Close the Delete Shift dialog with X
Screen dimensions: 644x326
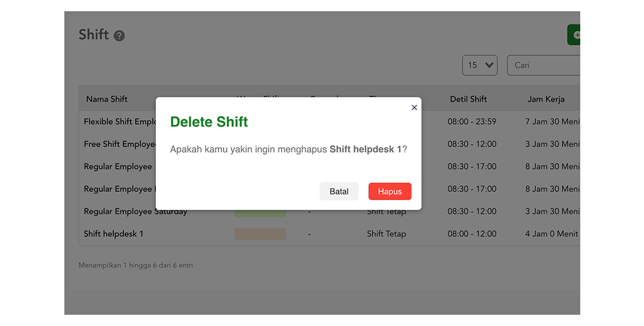tap(414, 107)
